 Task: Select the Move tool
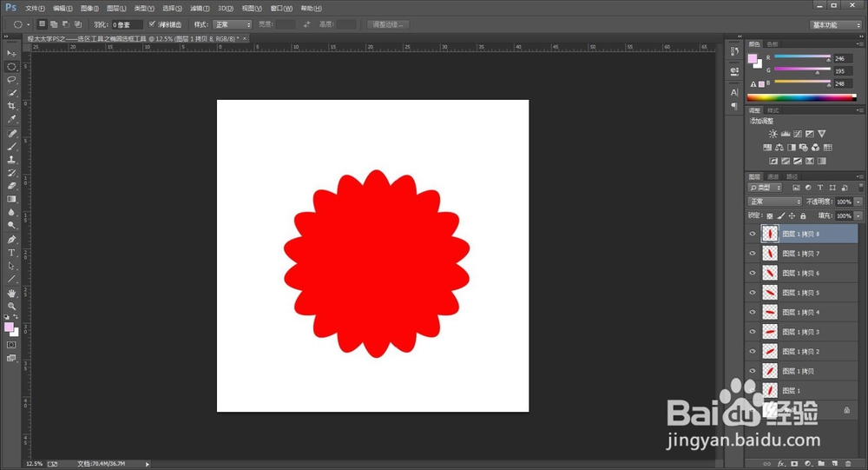click(11, 53)
